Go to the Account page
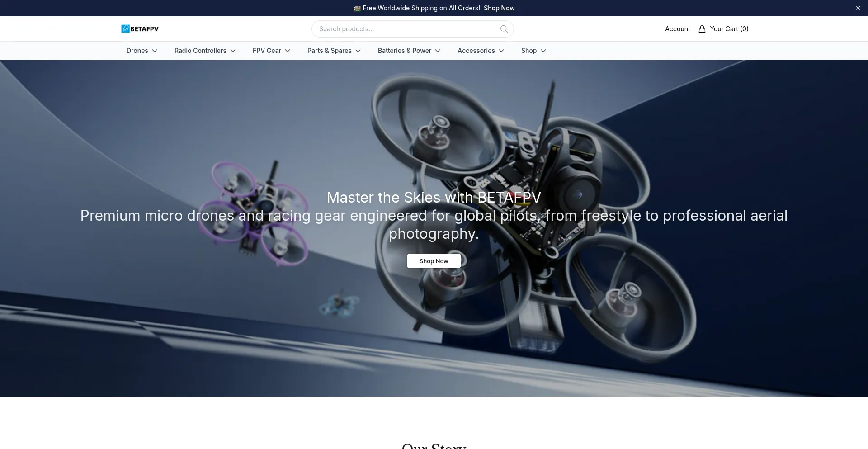This screenshot has width=868, height=449. pyautogui.click(x=677, y=29)
